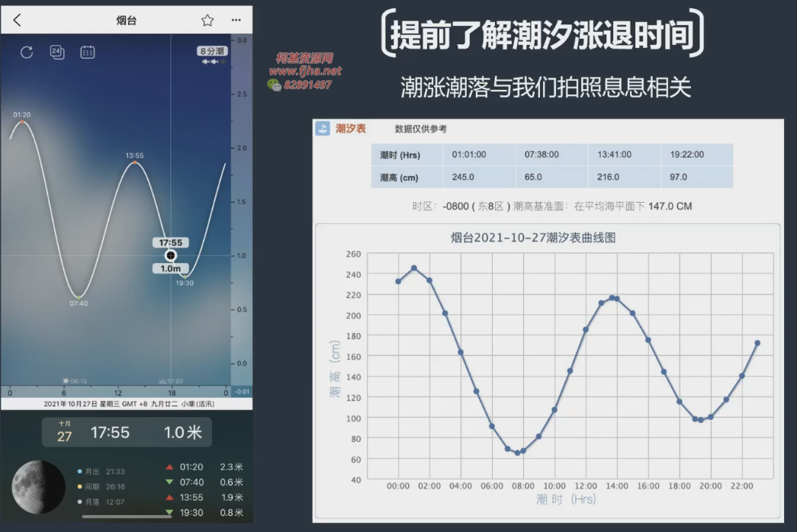Click the 24-hour view icon

(57, 52)
